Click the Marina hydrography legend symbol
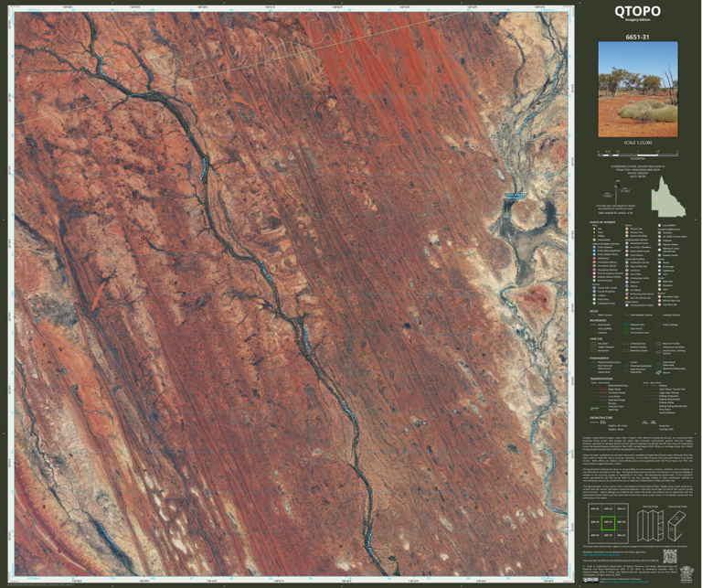Image resolution: width=702 pixels, height=588 pixels. [x=658, y=372]
